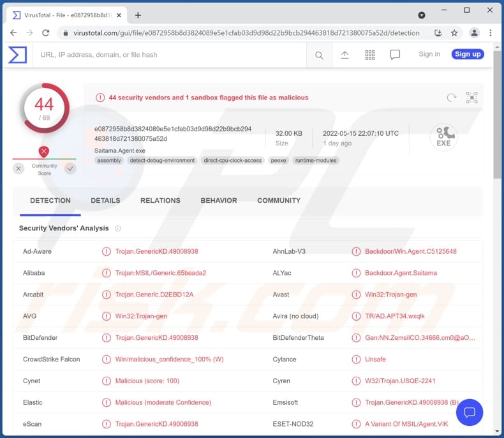The image size is (504, 438).
Task: Switch to the DETAILS tab
Action: [x=105, y=200]
